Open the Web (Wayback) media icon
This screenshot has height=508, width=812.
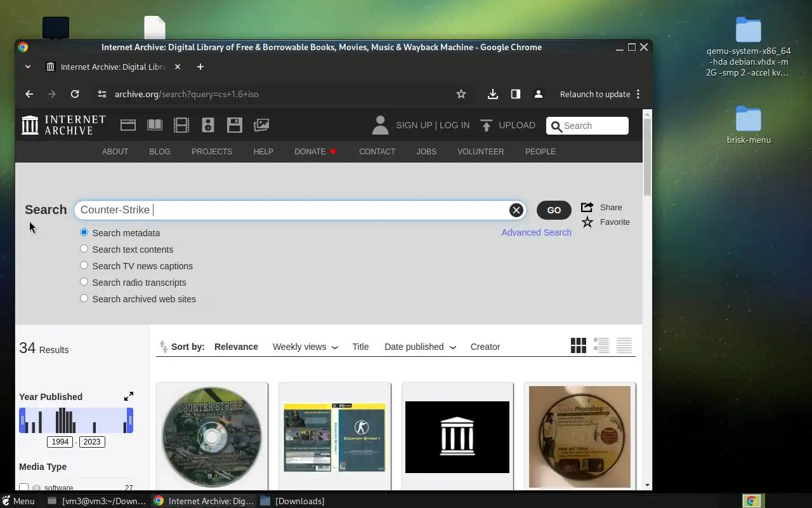128,125
